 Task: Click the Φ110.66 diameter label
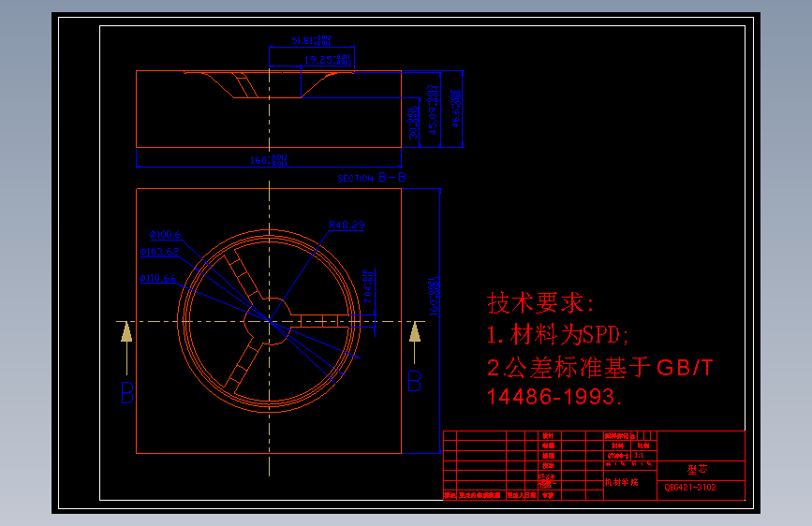157,279
